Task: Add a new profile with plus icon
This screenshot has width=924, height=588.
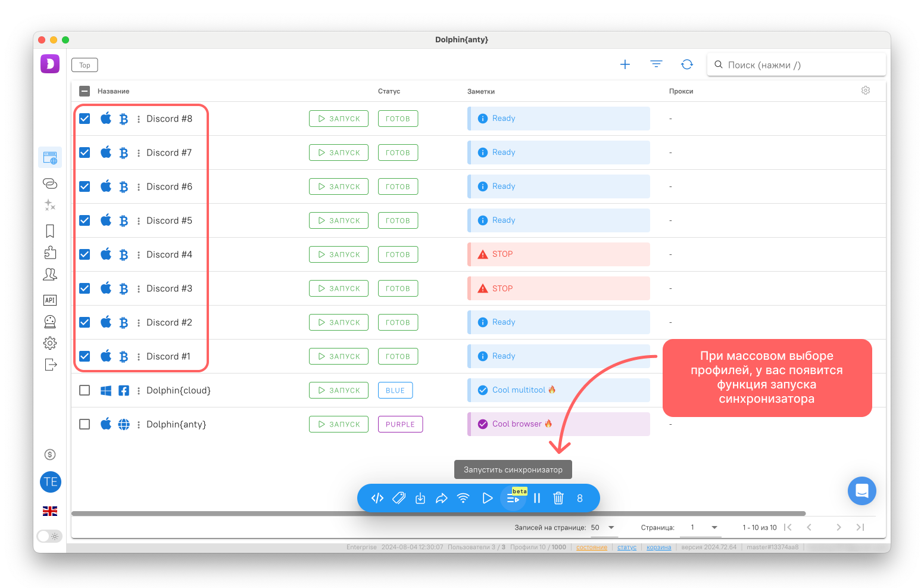Action: (x=625, y=64)
